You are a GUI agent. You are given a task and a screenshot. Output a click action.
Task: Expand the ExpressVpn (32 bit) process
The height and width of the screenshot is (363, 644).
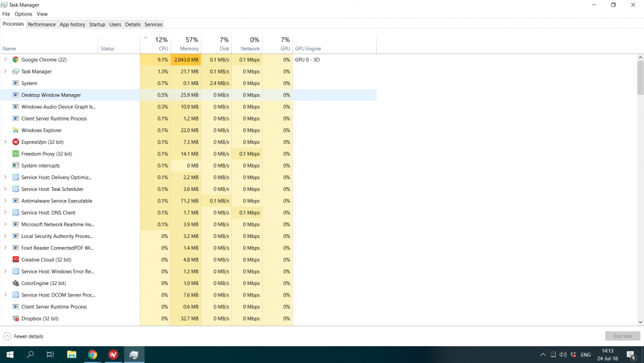(5, 142)
